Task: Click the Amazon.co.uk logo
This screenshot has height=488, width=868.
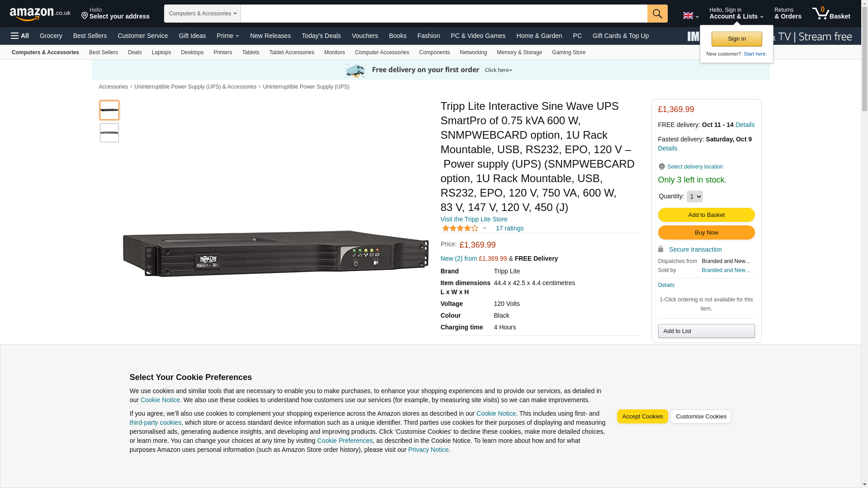Action: coord(40,14)
